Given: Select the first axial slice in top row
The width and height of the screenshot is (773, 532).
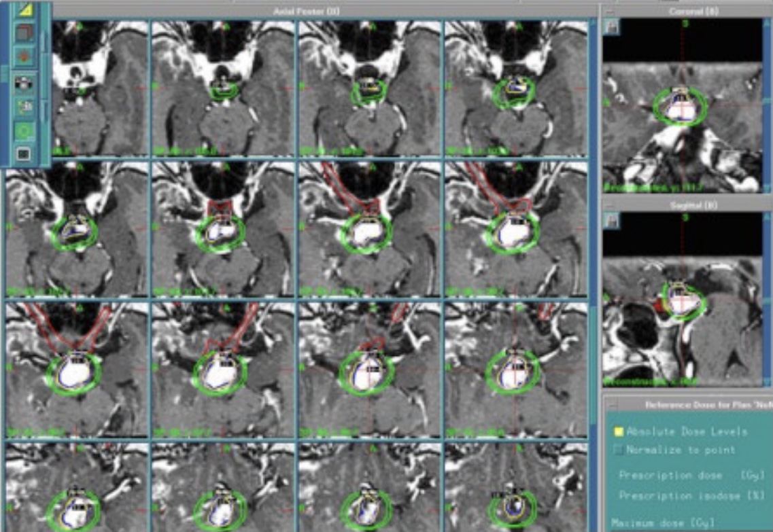Looking at the screenshot, I should 100,88.
